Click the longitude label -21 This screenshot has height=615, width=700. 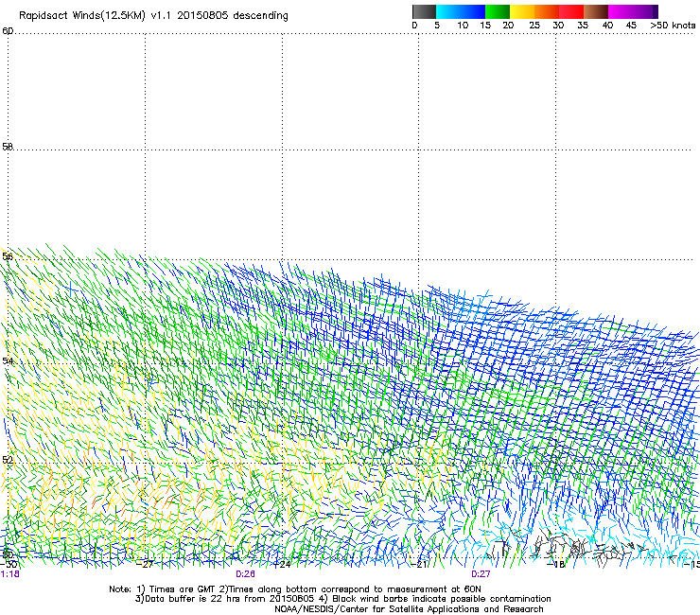[x=420, y=565]
